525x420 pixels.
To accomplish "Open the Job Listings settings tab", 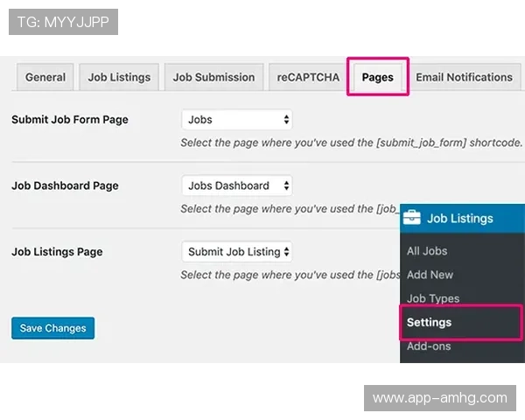I will [x=119, y=77].
